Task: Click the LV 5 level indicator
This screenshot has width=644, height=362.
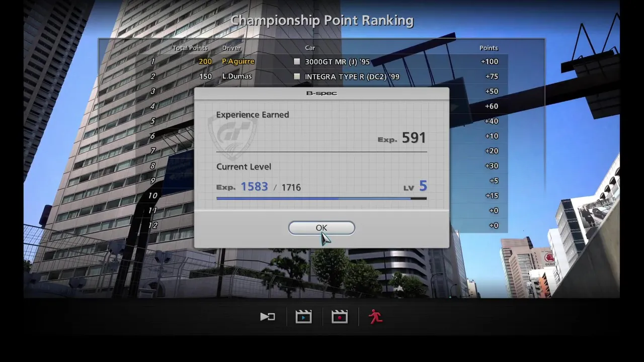Action: click(415, 186)
